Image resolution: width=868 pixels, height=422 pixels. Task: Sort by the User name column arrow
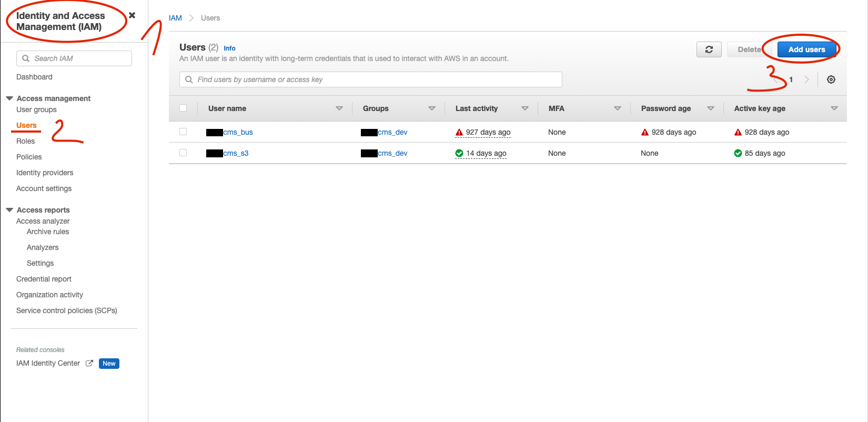(339, 108)
